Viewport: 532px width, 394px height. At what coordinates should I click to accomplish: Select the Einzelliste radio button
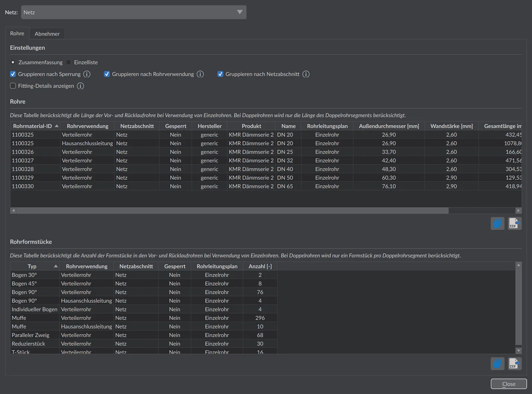68,62
